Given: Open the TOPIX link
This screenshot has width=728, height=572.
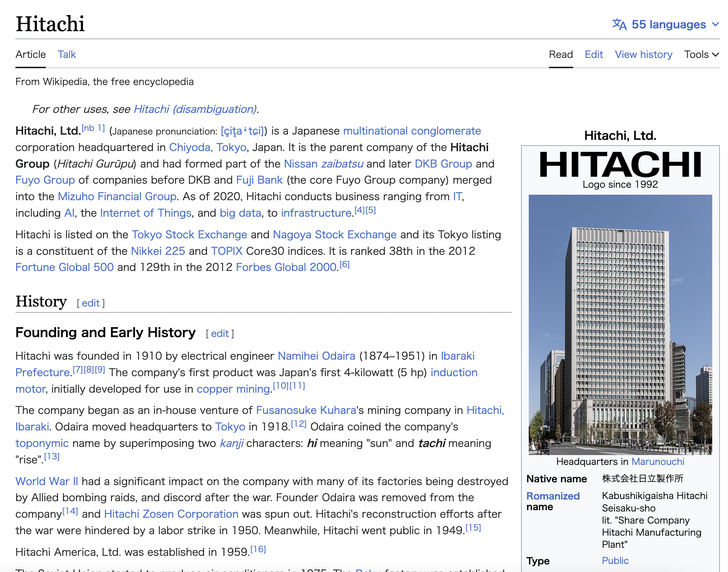Looking at the screenshot, I should (x=227, y=251).
